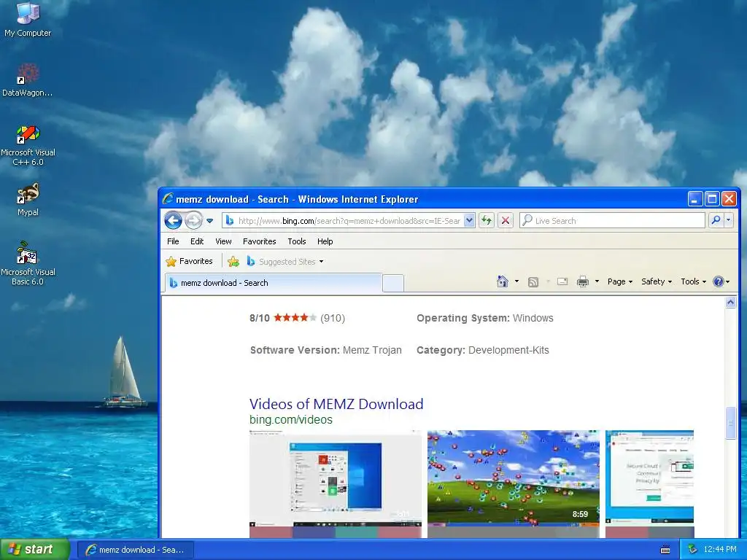Click the keyboard icon in taskbar

[x=665, y=550]
